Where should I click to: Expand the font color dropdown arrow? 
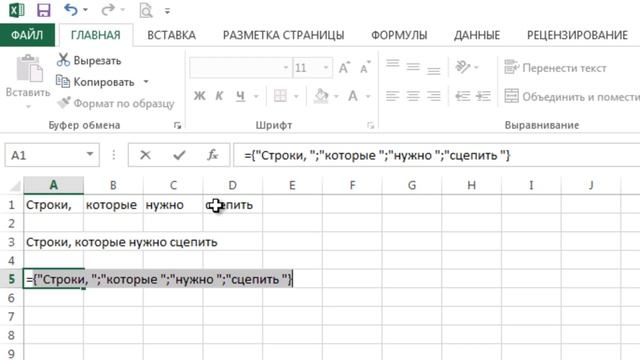[368, 97]
